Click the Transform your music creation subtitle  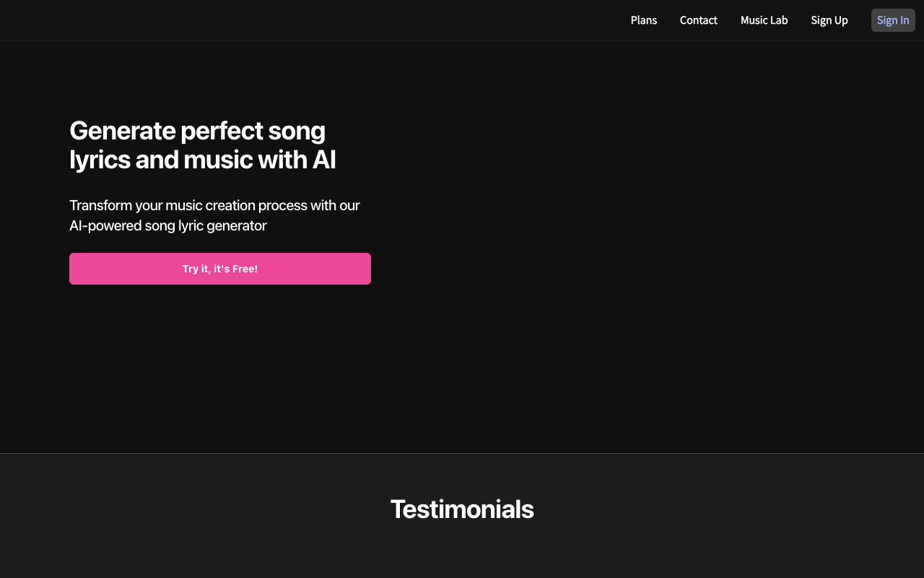(x=214, y=215)
